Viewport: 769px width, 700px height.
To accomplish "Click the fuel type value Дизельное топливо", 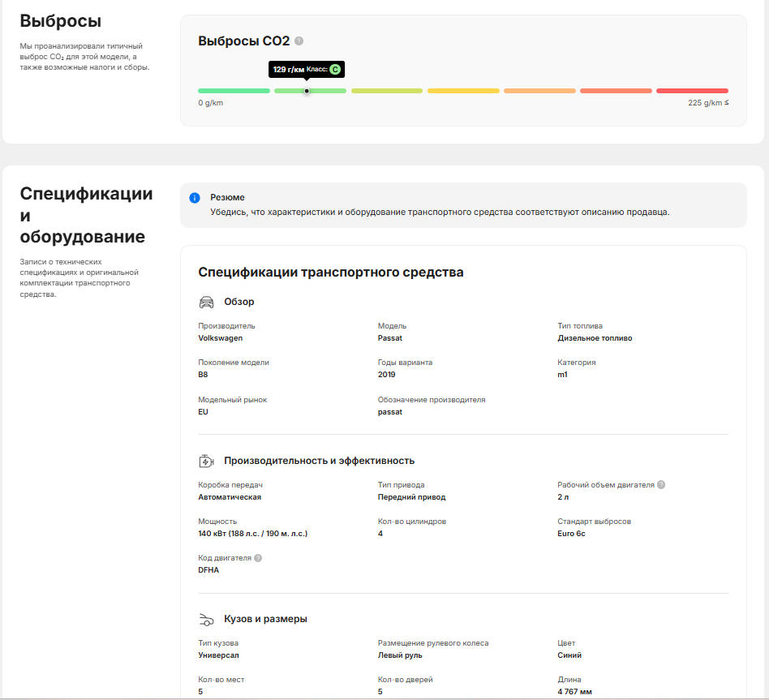I will [595, 338].
